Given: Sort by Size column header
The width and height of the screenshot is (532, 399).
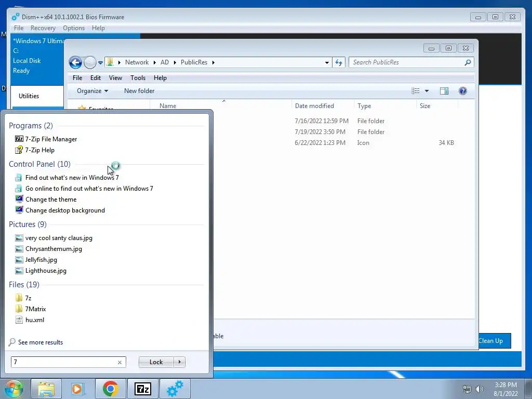Looking at the screenshot, I should pyautogui.click(x=437, y=105).
